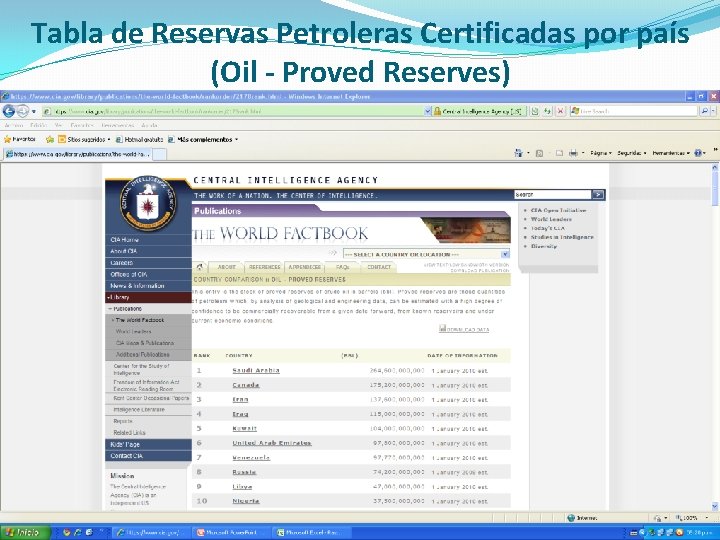Click the Hotmail gratuito favorites link
The width and height of the screenshot is (720, 540).
[x=140, y=139]
